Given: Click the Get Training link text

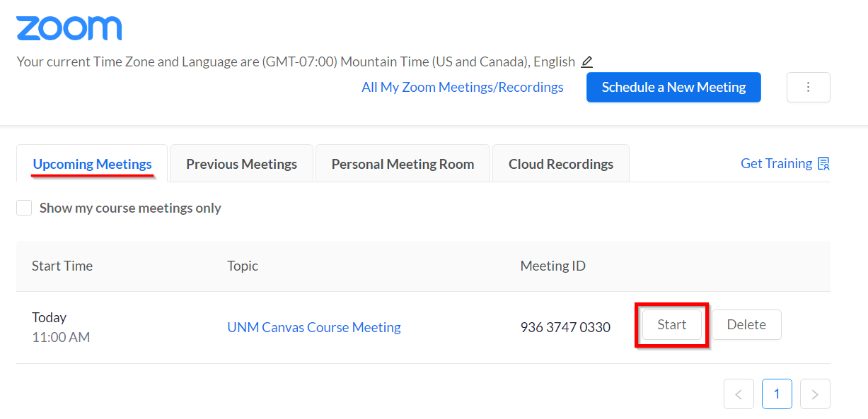Looking at the screenshot, I should tap(775, 164).
